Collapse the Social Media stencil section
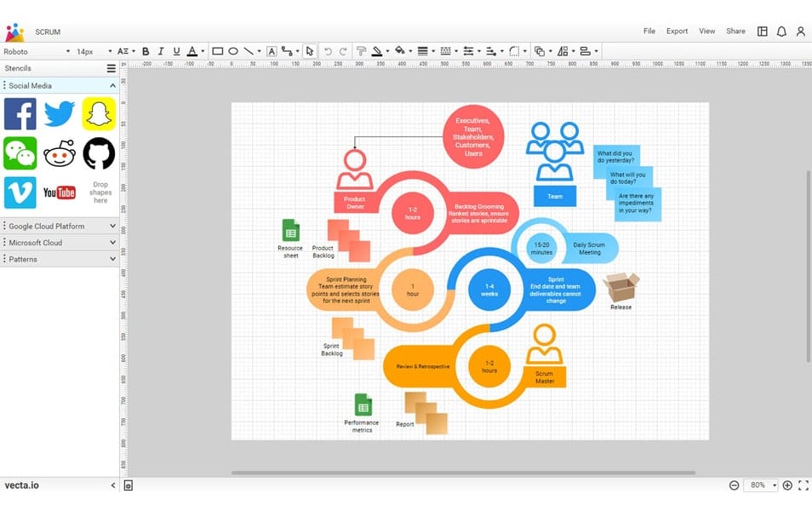812x511 pixels. pos(112,85)
